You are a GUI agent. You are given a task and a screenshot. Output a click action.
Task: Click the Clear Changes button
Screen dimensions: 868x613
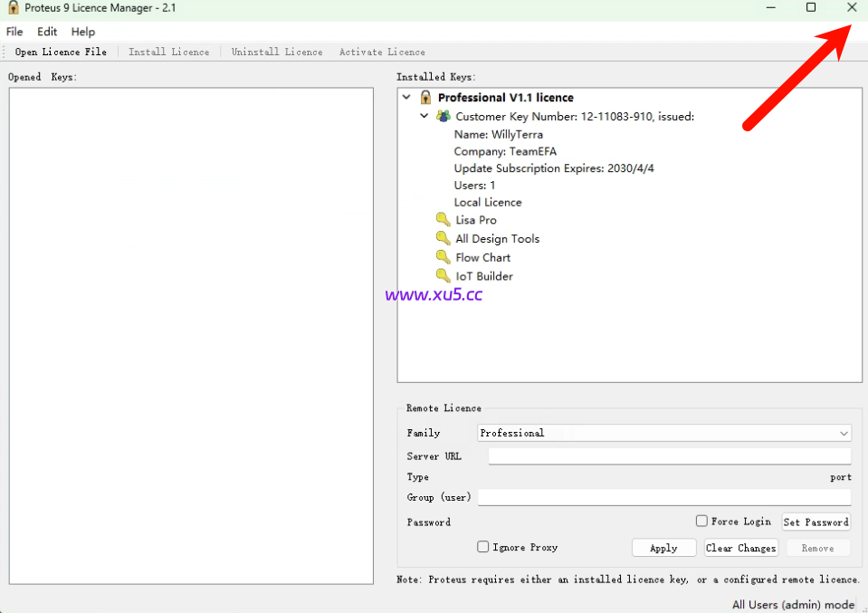coord(740,548)
